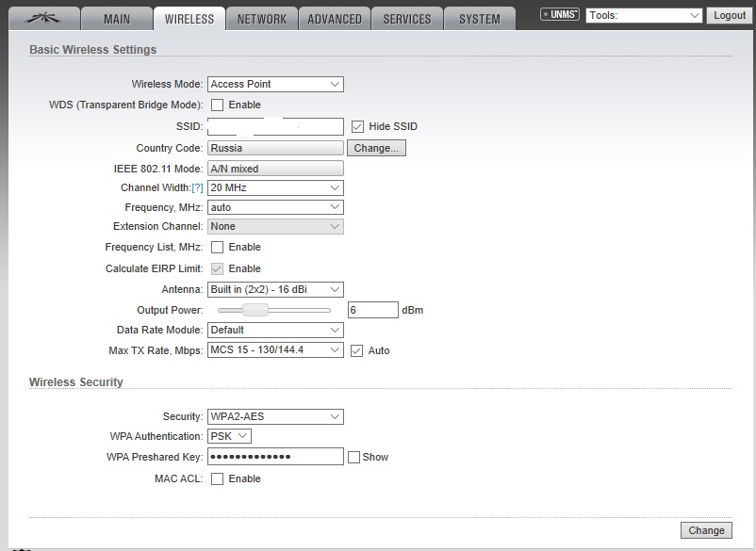Open the Channel Width help [?] link
Screen dimensions: 756x551
click(x=197, y=187)
